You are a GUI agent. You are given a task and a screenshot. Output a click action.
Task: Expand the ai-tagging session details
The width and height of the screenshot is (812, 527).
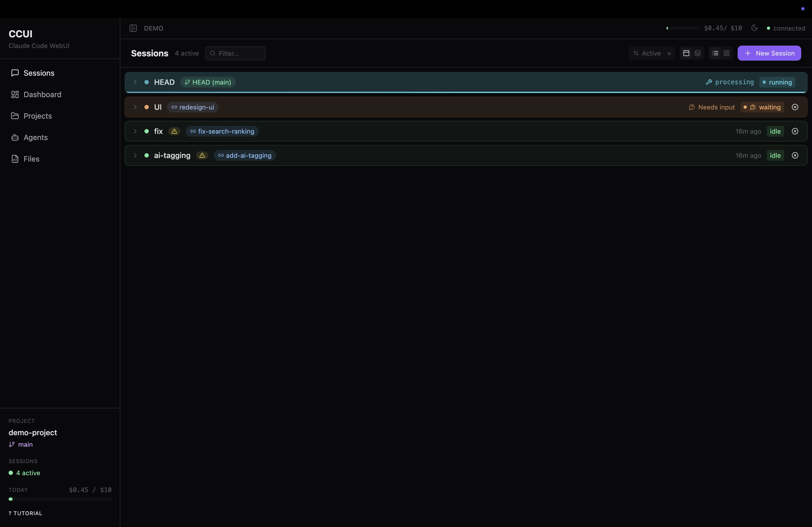135,155
